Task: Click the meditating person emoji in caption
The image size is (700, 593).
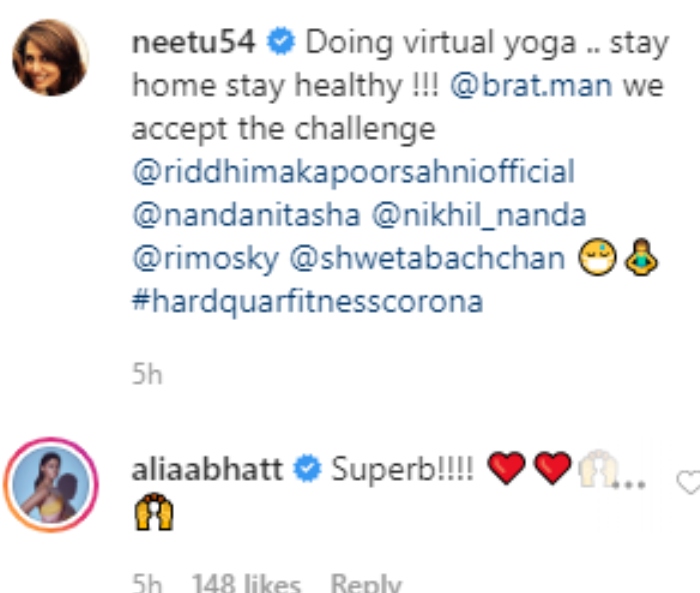Action: pyautogui.click(x=640, y=258)
